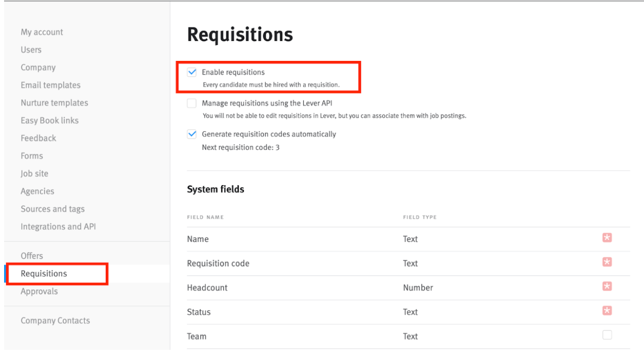
Task: Switch to the Approvals settings page
Action: coord(39,291)
